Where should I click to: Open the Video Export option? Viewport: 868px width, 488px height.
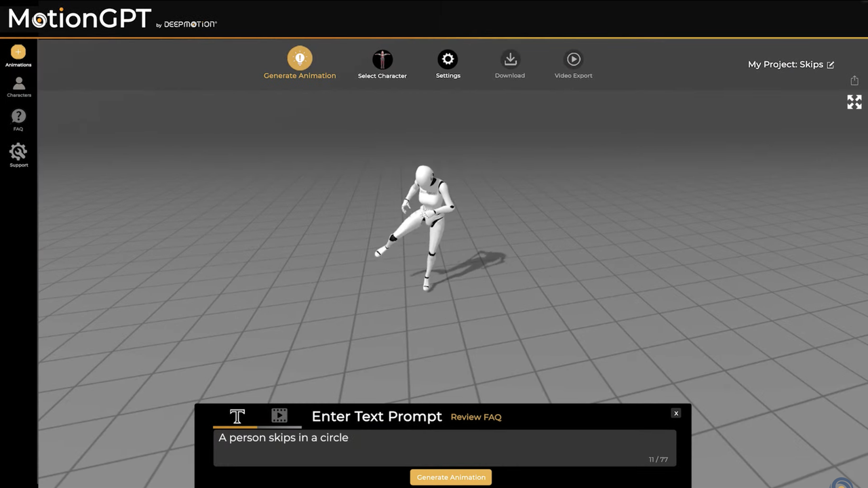(x=574, y=64)
